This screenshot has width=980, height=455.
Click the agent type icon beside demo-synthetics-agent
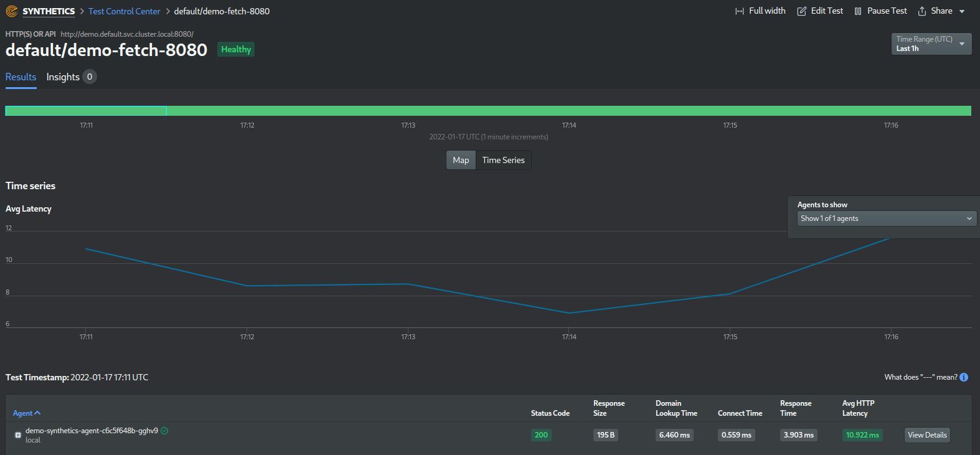click(x=18, y=435)
